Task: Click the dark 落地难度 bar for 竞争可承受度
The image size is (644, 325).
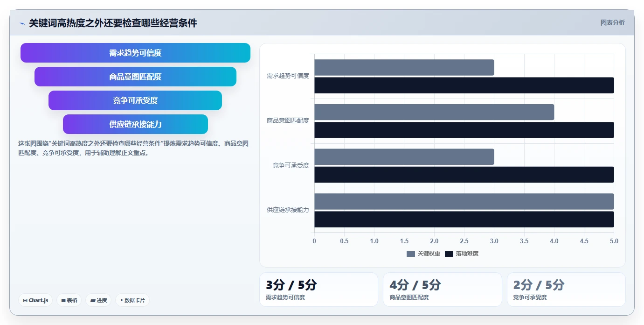Action: coord(464,175)
